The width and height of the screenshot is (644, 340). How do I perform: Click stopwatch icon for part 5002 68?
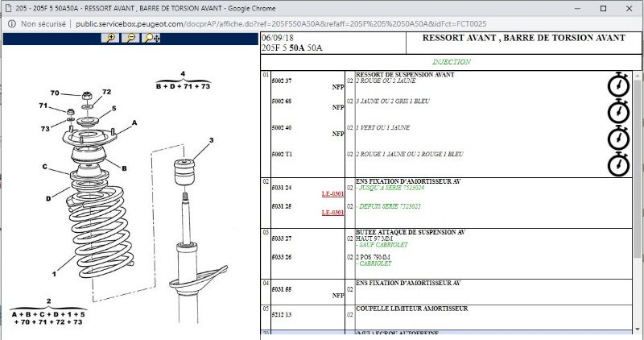point(617,110)
